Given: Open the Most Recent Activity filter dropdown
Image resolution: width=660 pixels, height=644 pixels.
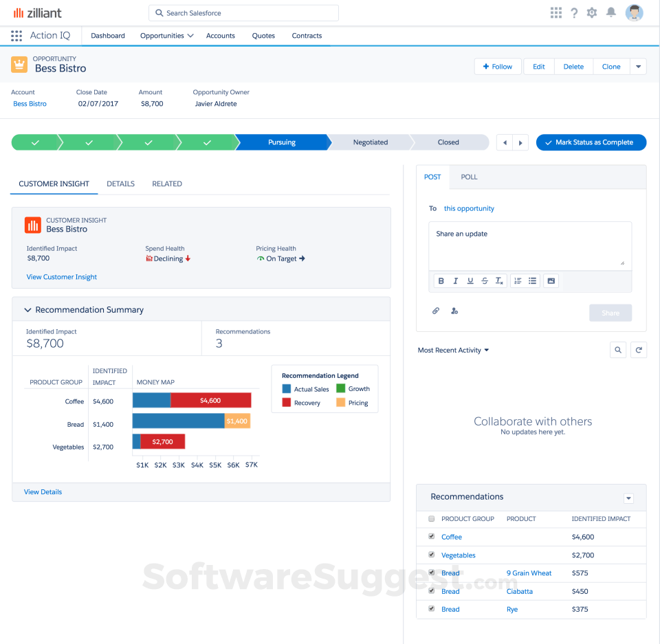Looking at the screenshot, I should (452, 350).
